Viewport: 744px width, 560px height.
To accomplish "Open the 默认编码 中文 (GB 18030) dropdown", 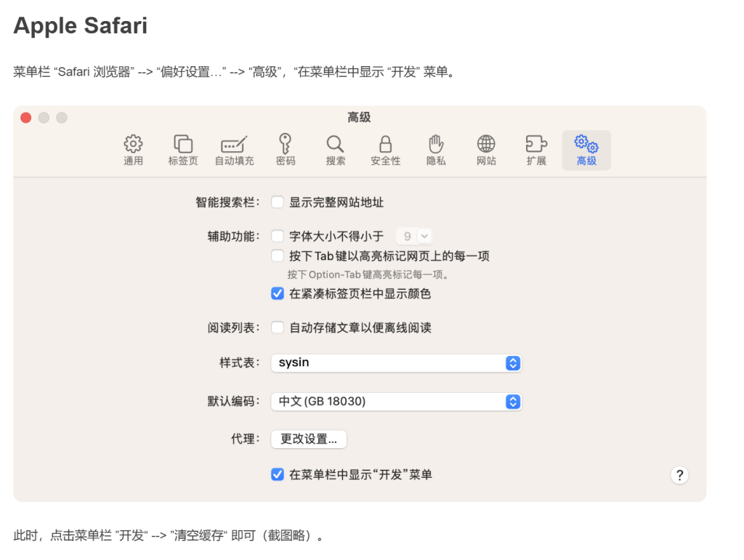I will pos(396,402).
